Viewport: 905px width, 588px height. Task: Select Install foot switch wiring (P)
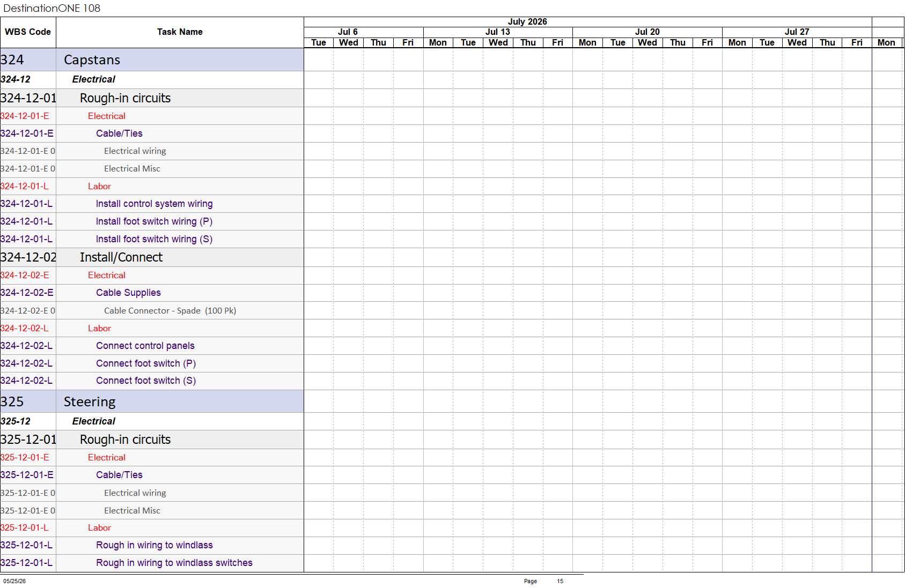pos(154,221)
